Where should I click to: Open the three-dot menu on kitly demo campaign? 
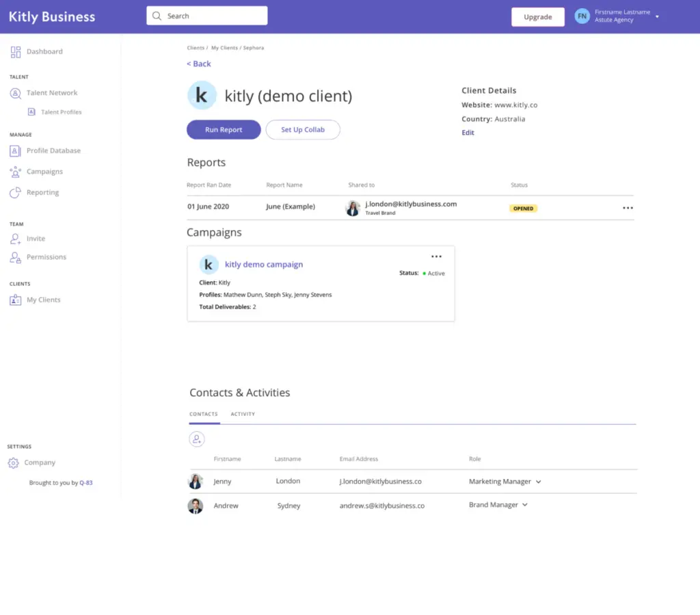coord(436,257)
